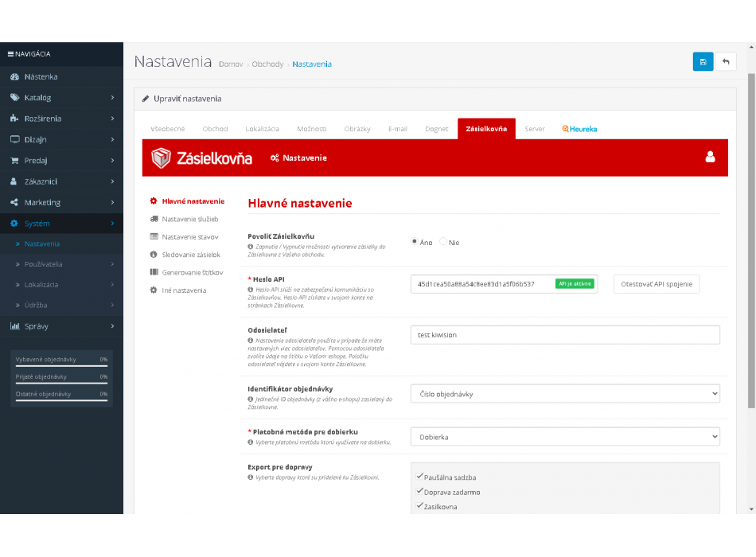The height and width of the screenshot is (557, 756).
Task: Click the gear icon beside Hlavné nastavenie
Action: 154,201
